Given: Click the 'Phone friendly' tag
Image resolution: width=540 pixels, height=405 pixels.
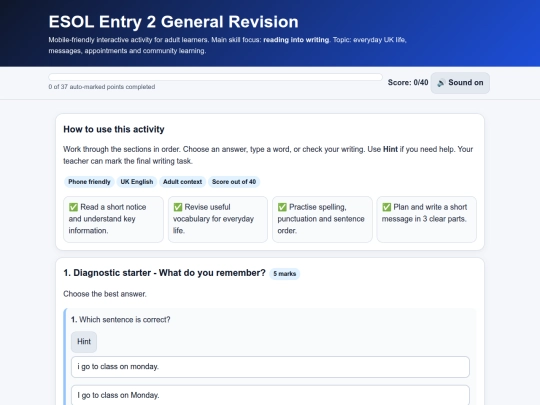Looking at the screenshot, I should [89, 182].
